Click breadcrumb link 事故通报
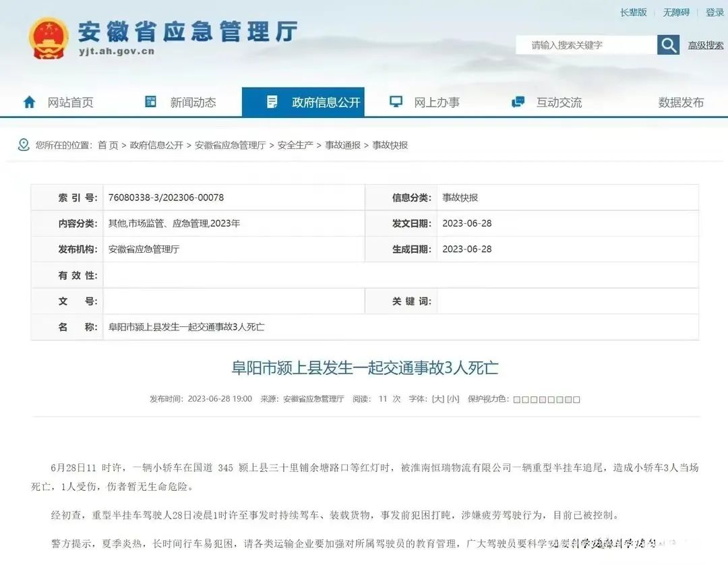Screen dimensions: 728x565 [342, 146]
